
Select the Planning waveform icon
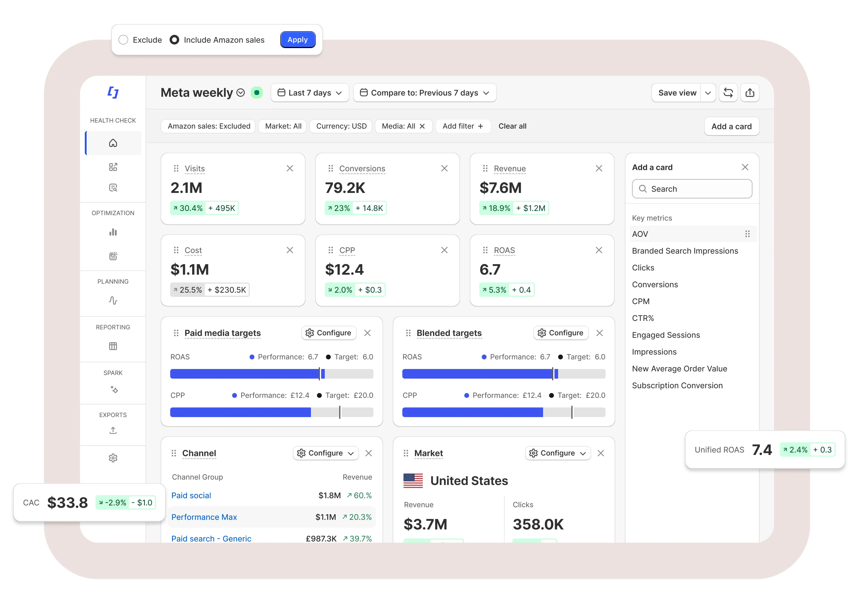click(x=113, y=301)
